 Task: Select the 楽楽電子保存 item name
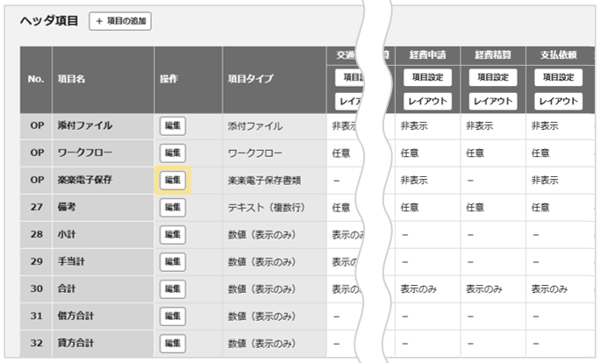click(x=85, y=180)
